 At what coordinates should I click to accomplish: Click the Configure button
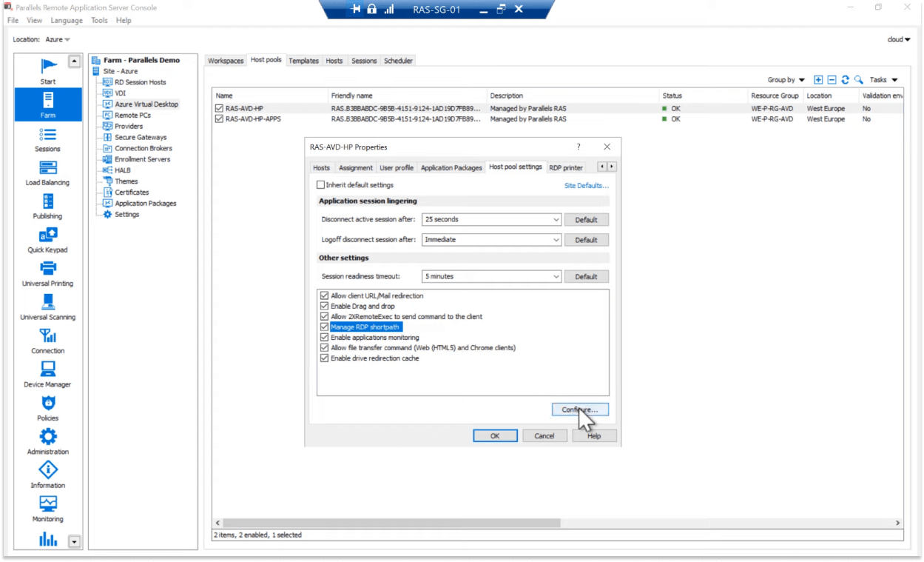point(580,409)
